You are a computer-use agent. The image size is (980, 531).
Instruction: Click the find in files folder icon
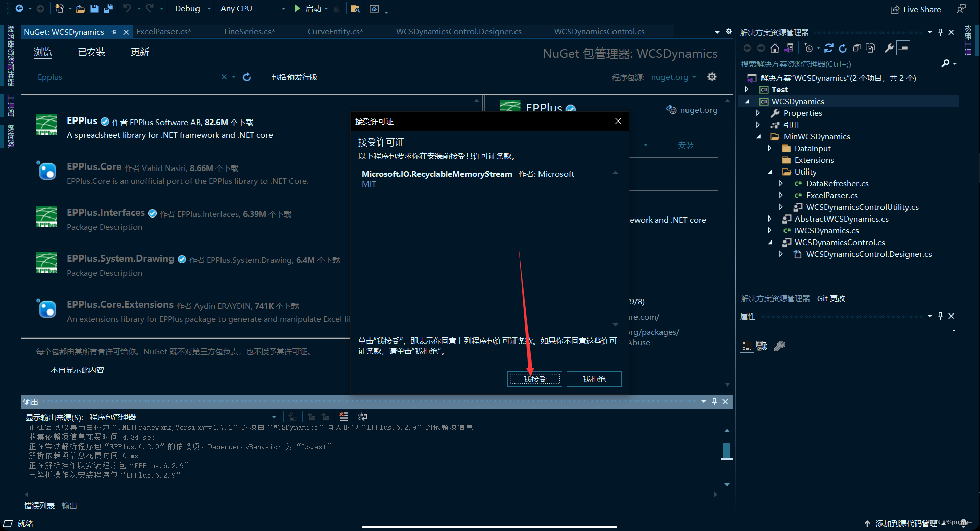[x=355, y=9]
